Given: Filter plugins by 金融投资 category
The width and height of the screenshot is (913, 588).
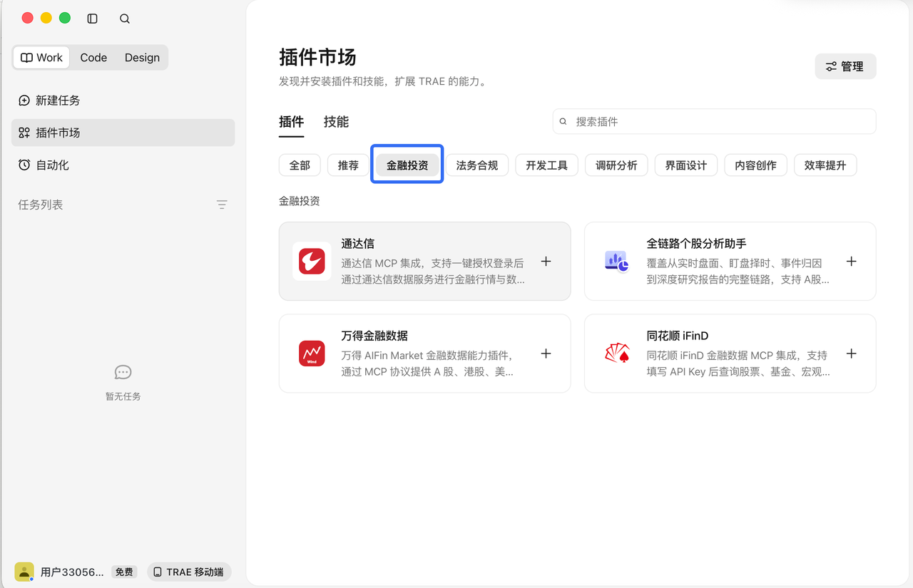Looking at the screenshot, I should pyautogui.click(x=407, y=165).
